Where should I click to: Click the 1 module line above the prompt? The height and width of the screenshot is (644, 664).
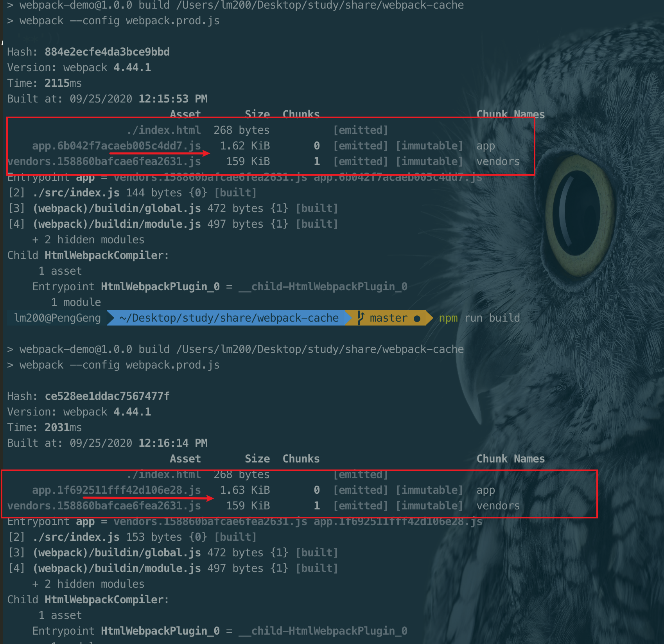click(x=76, y=302)
